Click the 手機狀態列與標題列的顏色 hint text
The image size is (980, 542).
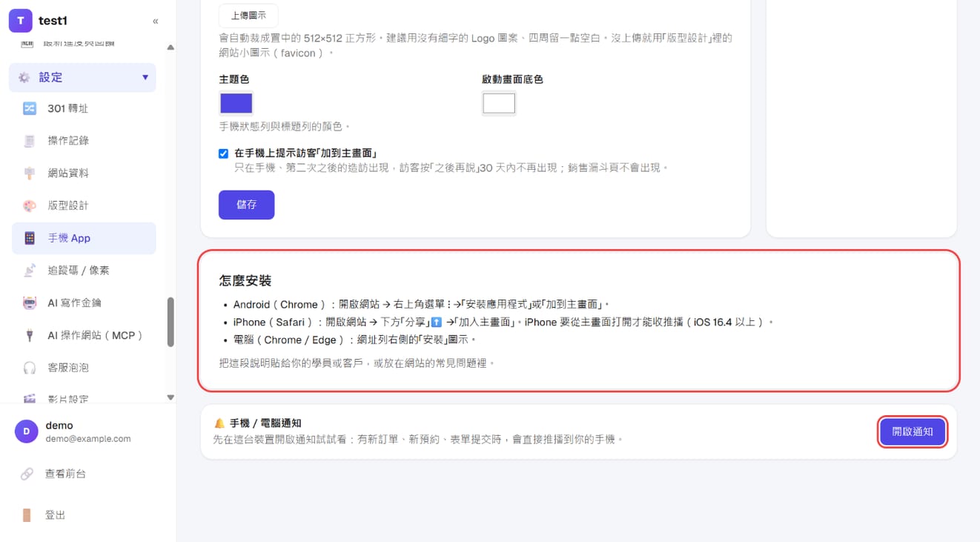pyautogui.click(x=283, y=127)
